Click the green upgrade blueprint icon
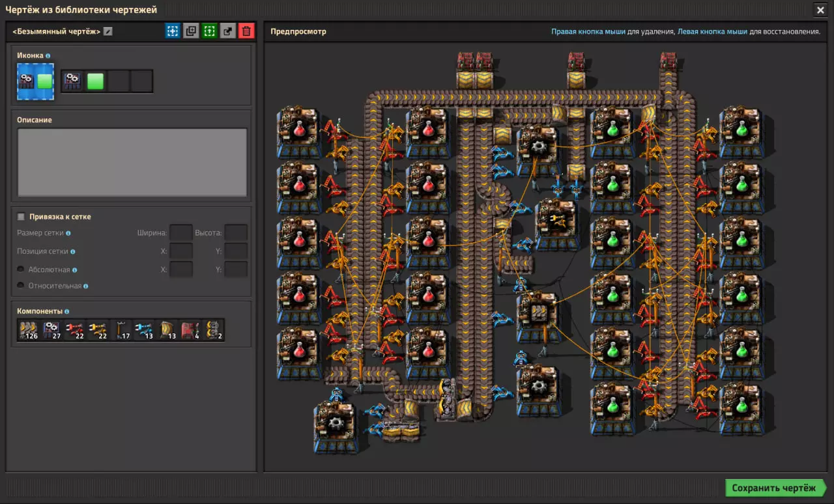Viewport: 834px width, 504px height. 209,31
